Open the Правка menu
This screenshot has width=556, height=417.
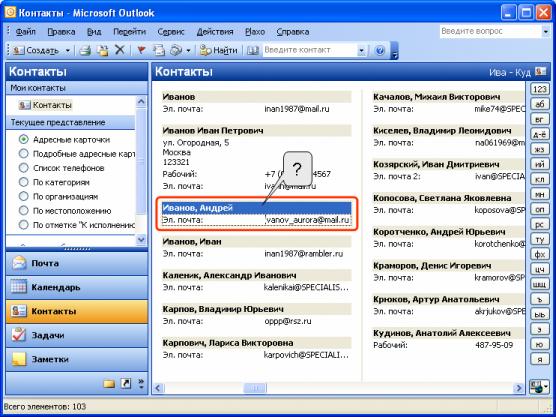pos(61,32)
